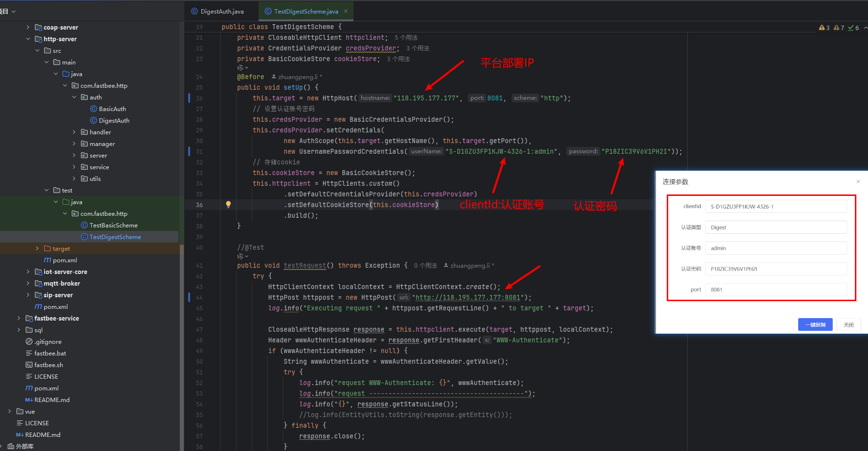Click the sql folder icon
The width and height of the screenshot is (868, 451).
click(x=29, y=330)
